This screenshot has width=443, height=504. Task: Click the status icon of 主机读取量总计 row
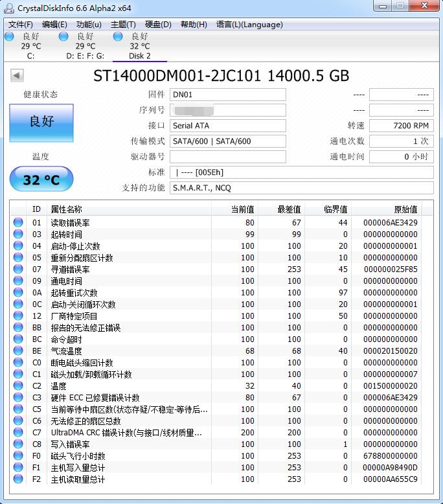tap(18, 479)
